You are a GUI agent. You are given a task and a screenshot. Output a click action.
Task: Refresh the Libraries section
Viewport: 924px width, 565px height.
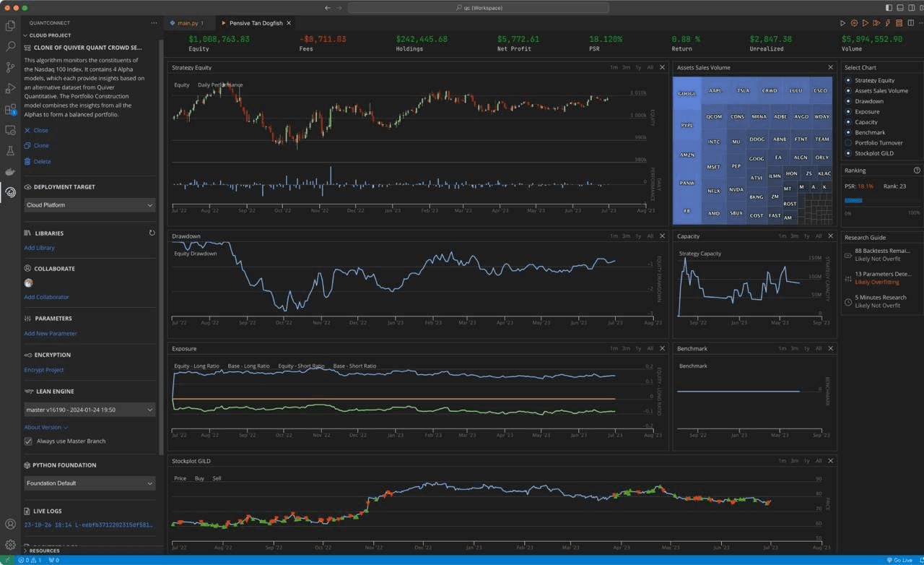[x=152, y=233]
